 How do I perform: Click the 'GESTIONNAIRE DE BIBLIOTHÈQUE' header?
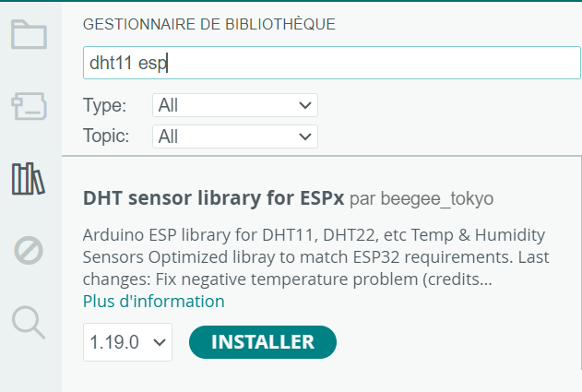(208, 24)
